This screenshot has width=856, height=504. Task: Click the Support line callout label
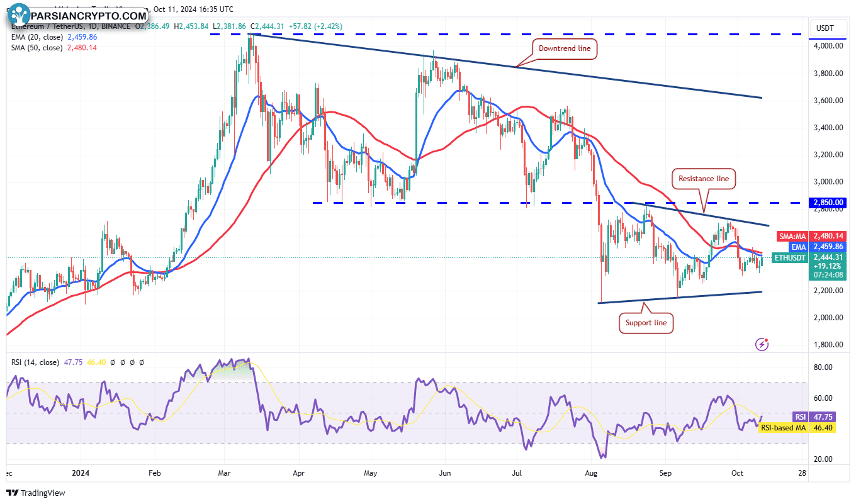point(646,323)
